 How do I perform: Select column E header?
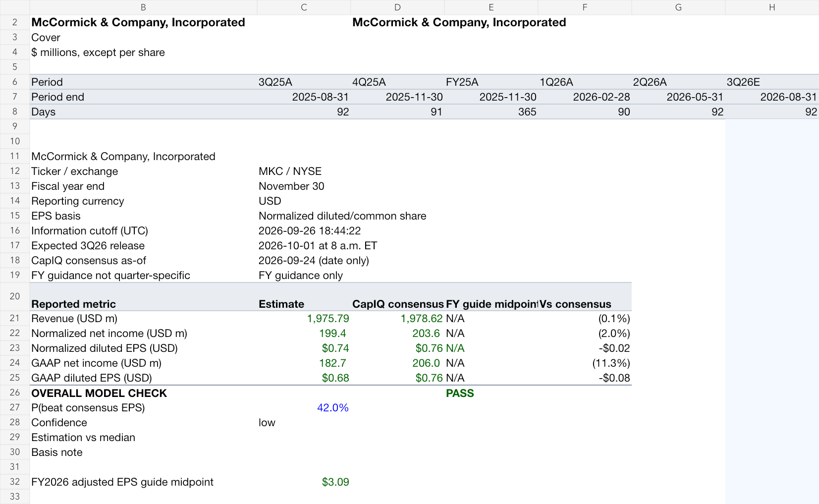pos(491,7)
